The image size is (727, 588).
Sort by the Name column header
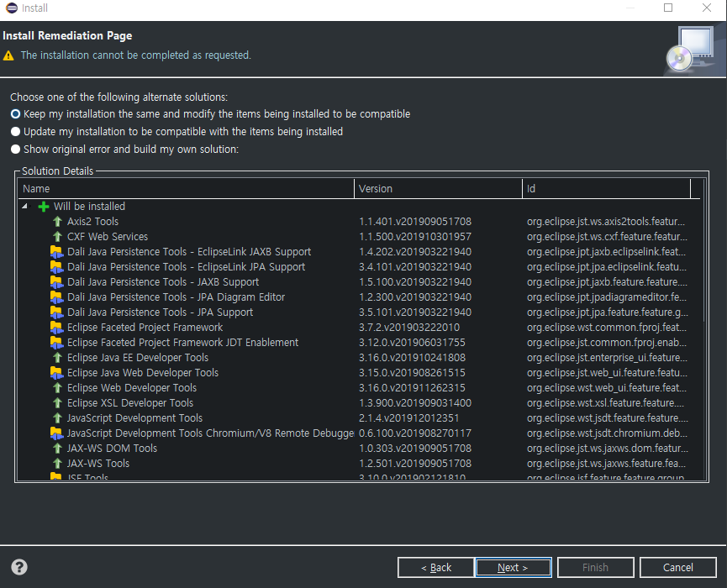(x=186, y=189)
